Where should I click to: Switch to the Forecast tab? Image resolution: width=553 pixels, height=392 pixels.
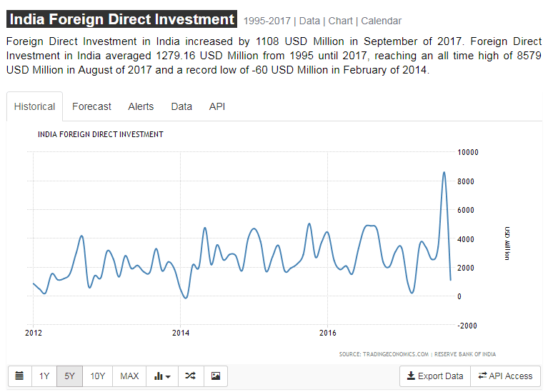[x=91, y=106]
